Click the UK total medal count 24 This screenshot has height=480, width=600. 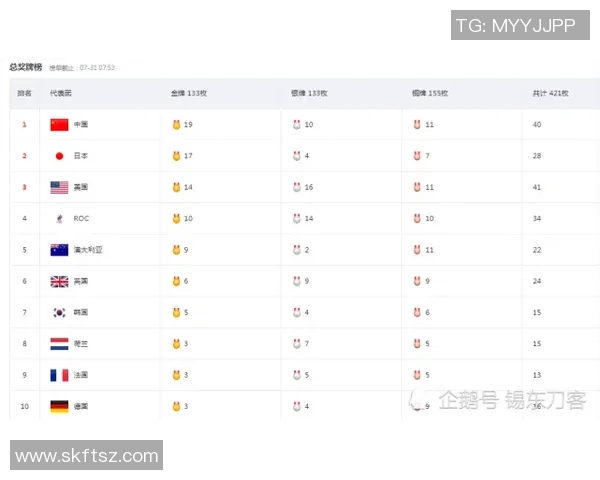(x=537, y=281)
